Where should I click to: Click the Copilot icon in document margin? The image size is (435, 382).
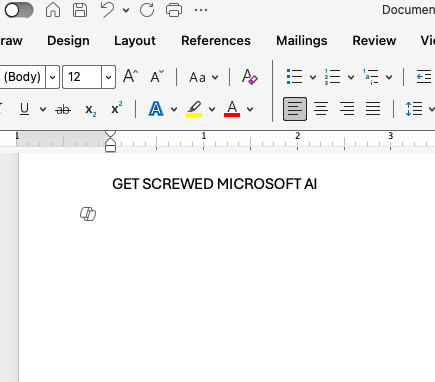click(x=88, y=214)
